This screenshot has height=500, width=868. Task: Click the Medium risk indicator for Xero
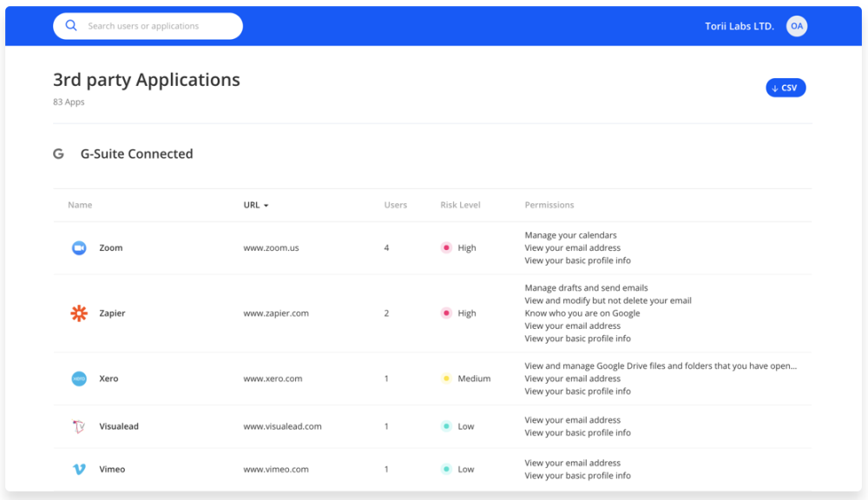point(446,378)
